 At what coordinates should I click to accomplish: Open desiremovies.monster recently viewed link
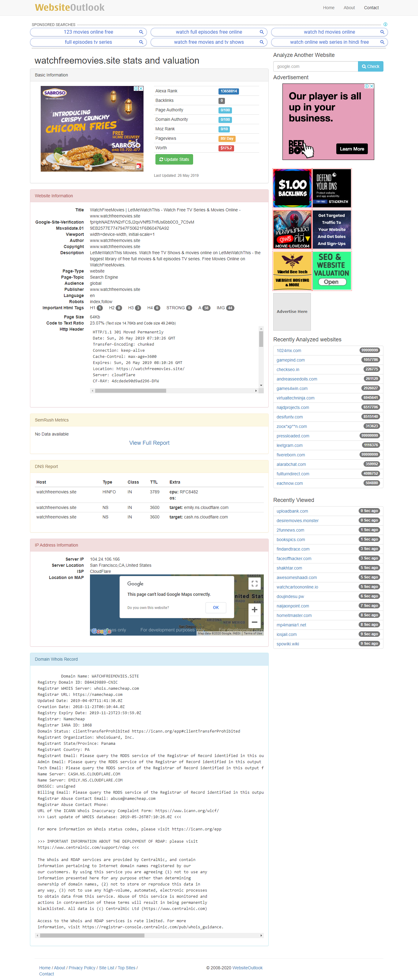click(297, 521)
